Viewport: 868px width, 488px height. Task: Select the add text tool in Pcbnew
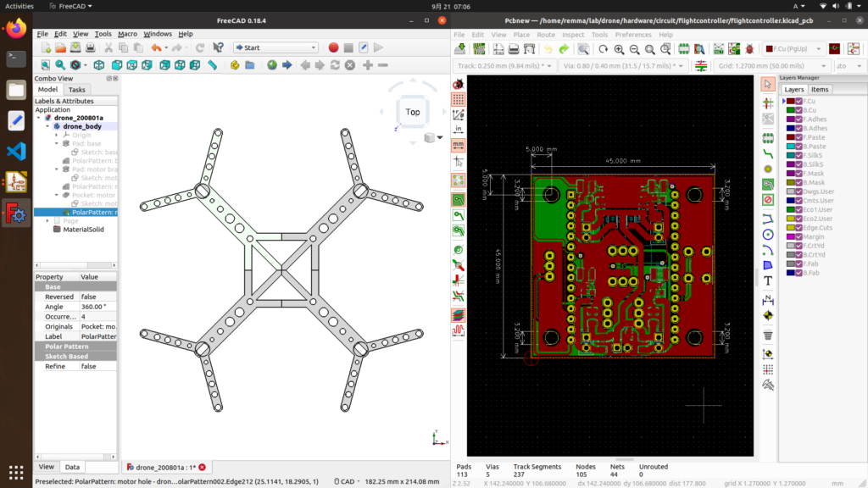tap(768, 280)
